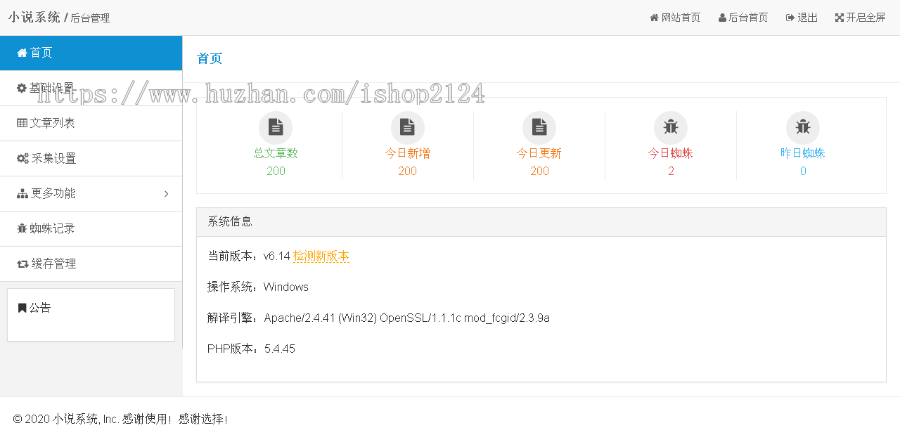Click the 今日蜘蛛 bug icon
900x442 pixels.
(x=671, y=127)
